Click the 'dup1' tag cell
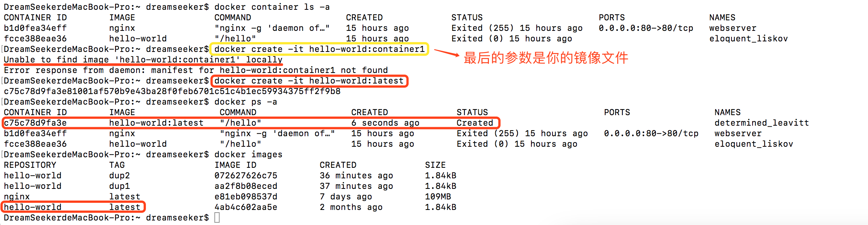Screen dimensions: 868x225 [x=119, y=186]
